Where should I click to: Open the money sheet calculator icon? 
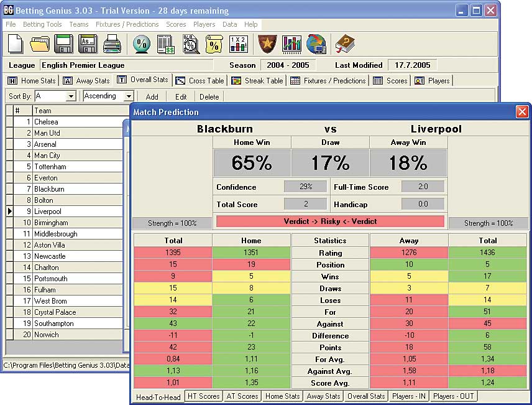165,44
